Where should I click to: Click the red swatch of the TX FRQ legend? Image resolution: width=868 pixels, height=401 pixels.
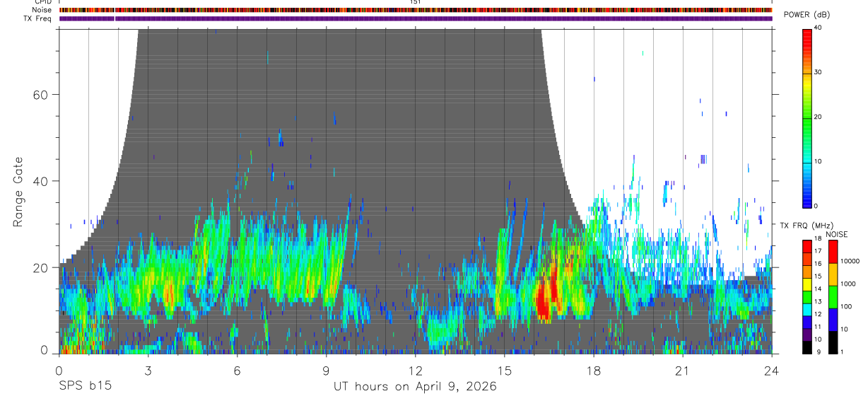coord(807,247)
